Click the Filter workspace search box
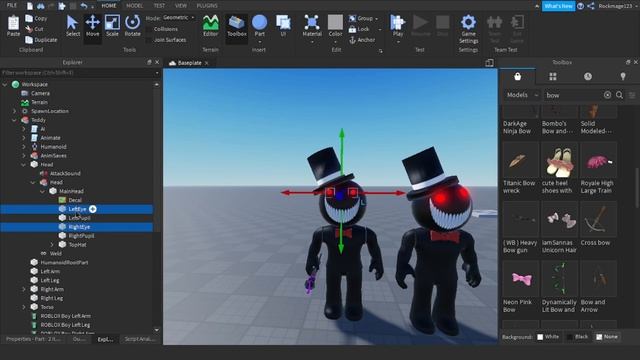The height and width of the screenshot is (360, 640). pos(80,73)
